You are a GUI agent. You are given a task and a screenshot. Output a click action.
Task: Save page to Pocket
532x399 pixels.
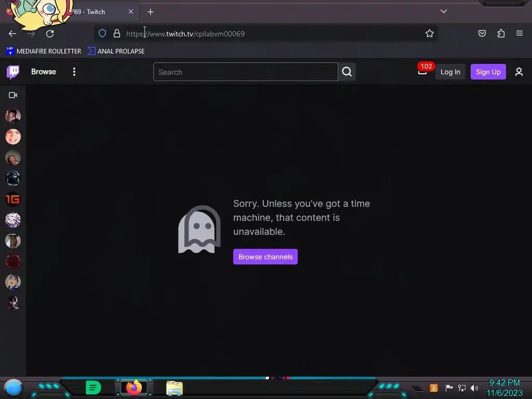(482, 34)
